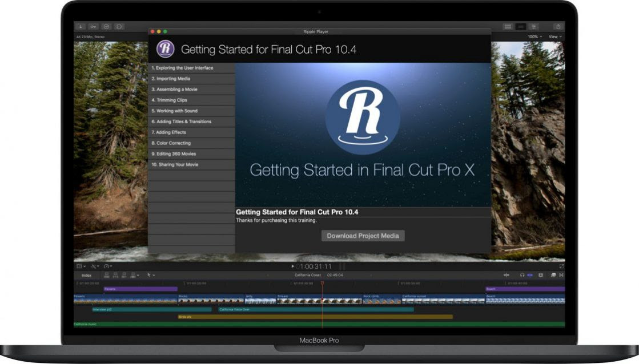Viewport: 639px width, 364px height.
Task: Toggle the Inspector sliders icon
Action: 533,26
